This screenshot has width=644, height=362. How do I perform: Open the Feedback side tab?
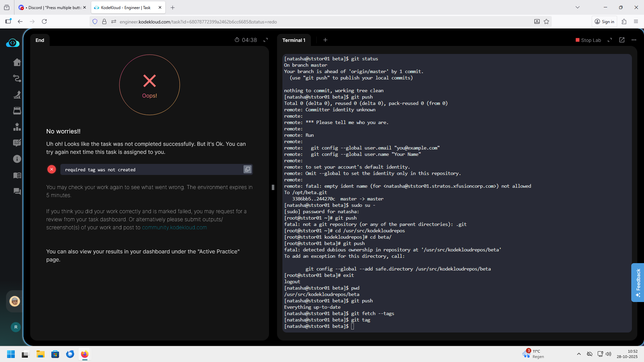click(x=638, y=282)
